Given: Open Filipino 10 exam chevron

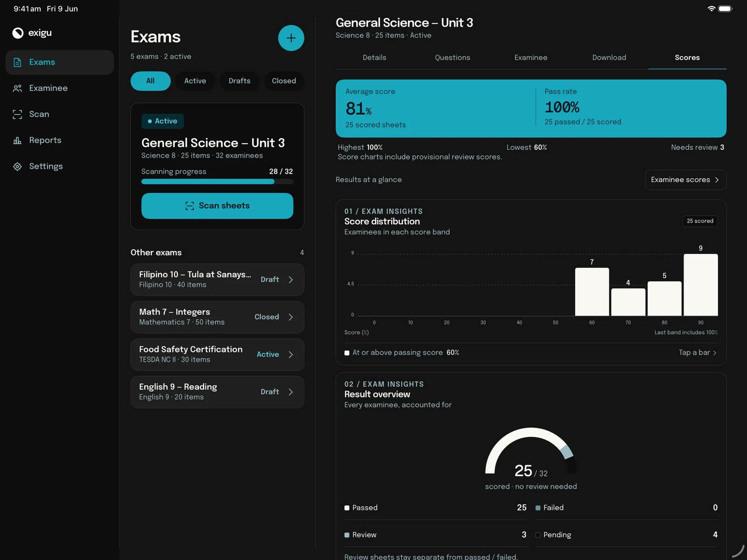Looking at the screenshot, I should (x=291, y=280).
